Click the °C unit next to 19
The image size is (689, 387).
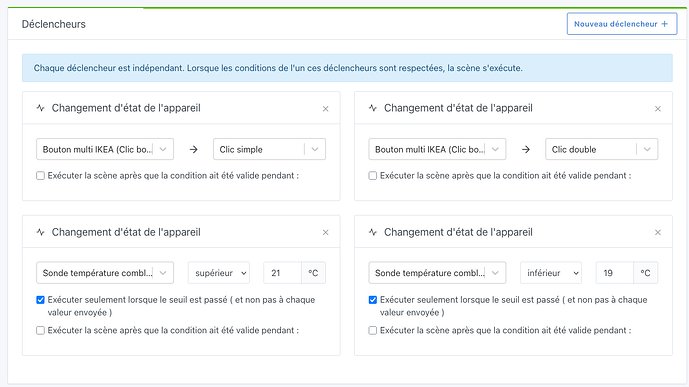[x=645, y=273]
